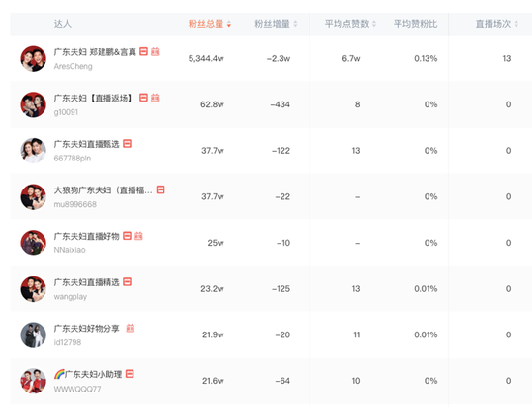
Task: Click red square badge beside 大狼狗广东夫妇
Action: click(x=161, y=189)
